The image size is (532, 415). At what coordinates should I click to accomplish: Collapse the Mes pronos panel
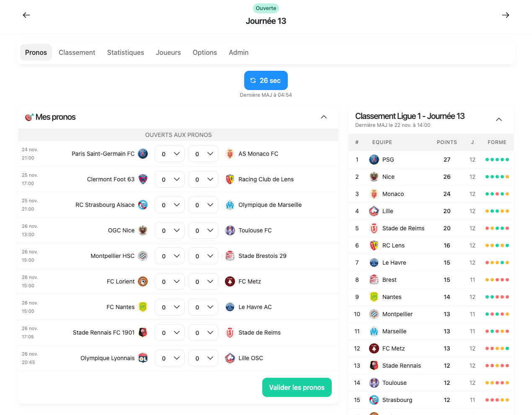click(324, 117)
